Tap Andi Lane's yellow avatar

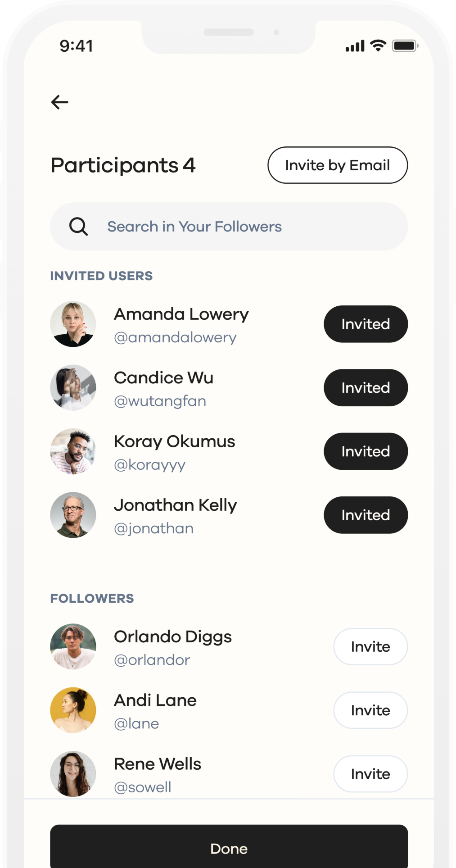point(73,710)
